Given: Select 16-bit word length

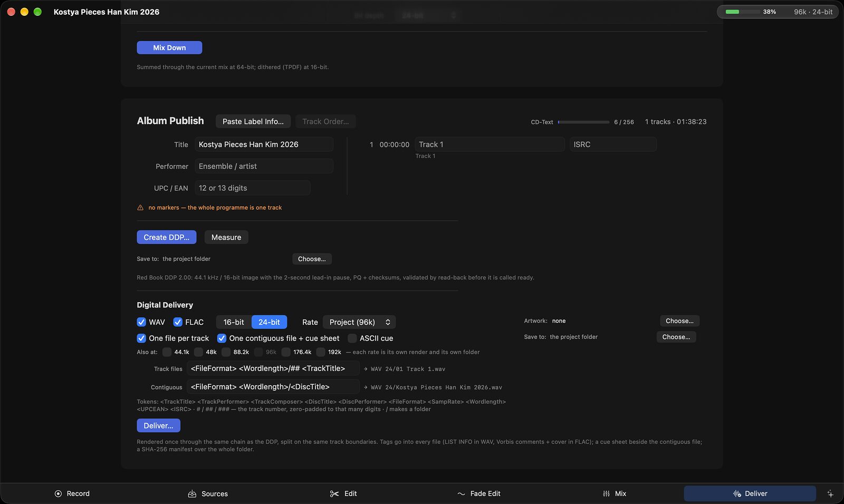Looking at the screenshot, I should tap(234, 322).
